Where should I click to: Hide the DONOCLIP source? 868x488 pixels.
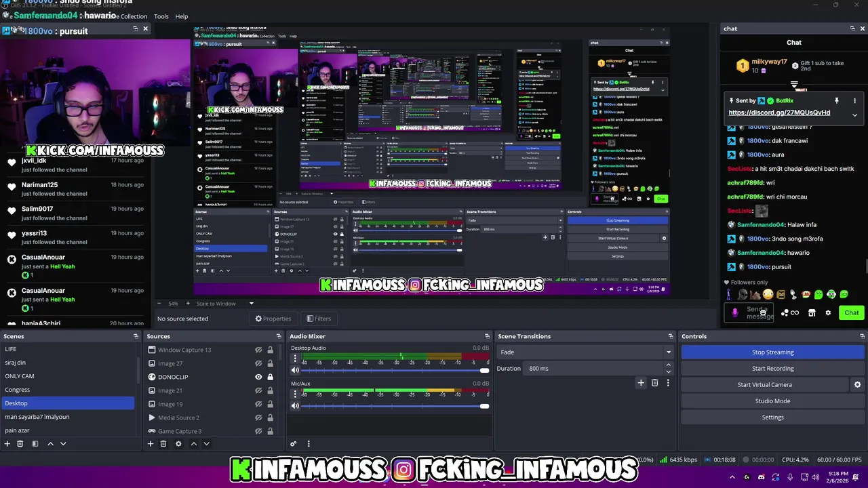258,377
